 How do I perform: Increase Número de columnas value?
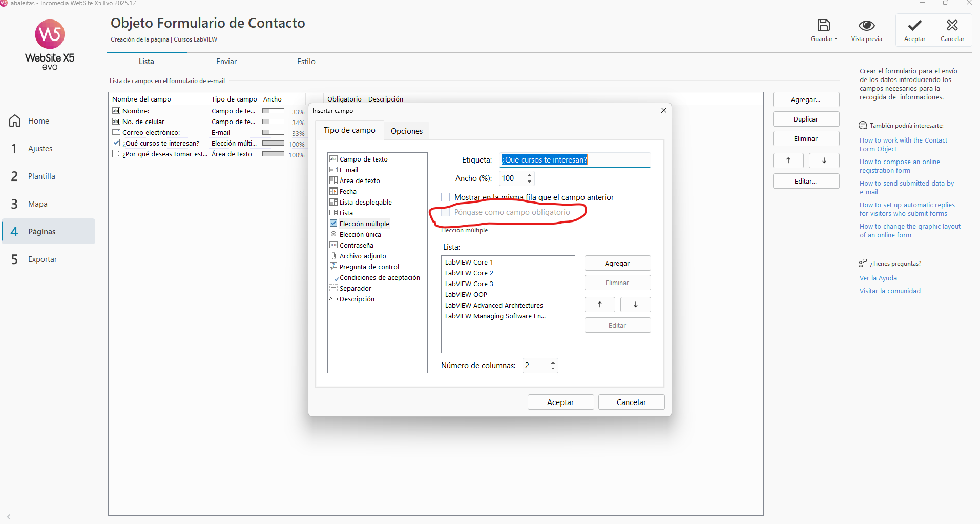[553, 362]
